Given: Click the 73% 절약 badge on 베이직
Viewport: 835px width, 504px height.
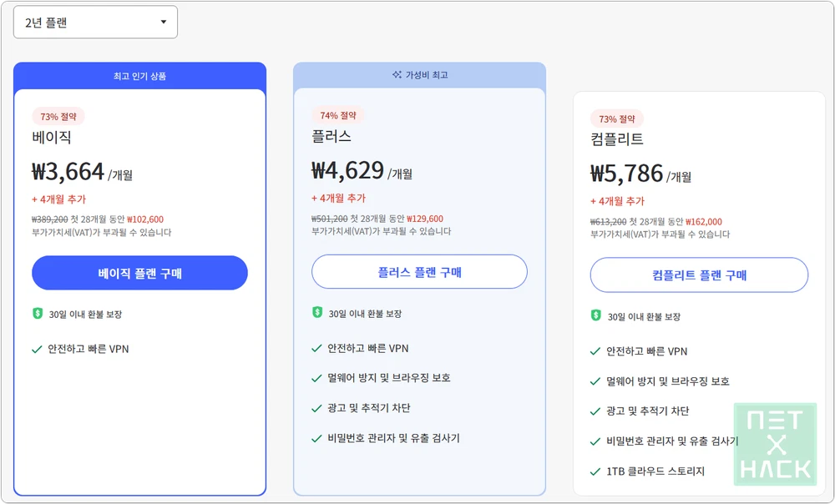Looking at the screenshot, I should pyautogui.click(x=58, y=117).
